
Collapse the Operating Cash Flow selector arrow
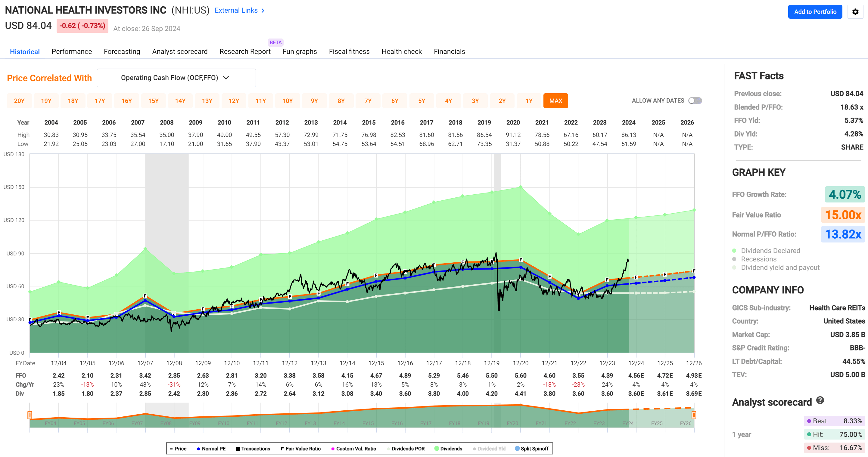(x=226, y=77)
